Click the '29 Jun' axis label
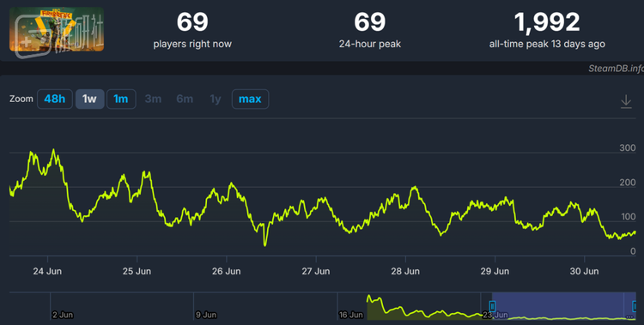This screenshot has height=325, width=644. [x=495, y=271]
